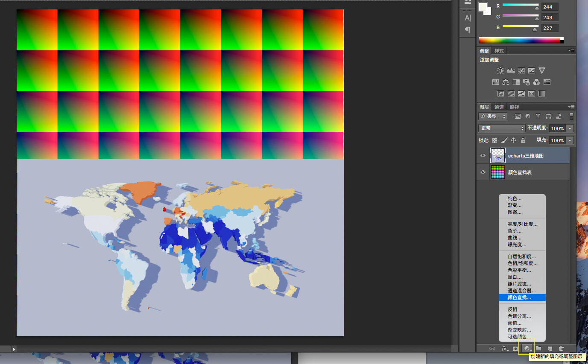Delete layer using the trash icon
This screenshot has width=588, height=364.
coord(562,349)
